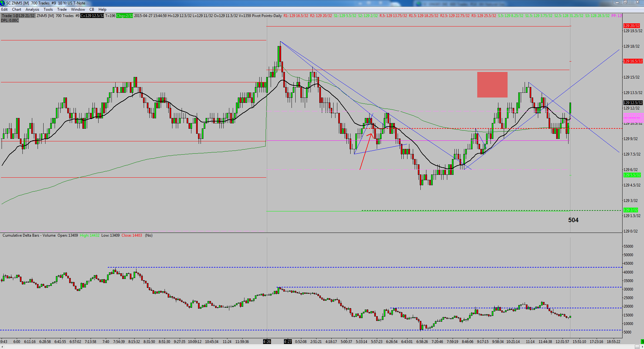Open the Trade menu
The width and height of the screenshot is (644, 349).
point(62,9)
